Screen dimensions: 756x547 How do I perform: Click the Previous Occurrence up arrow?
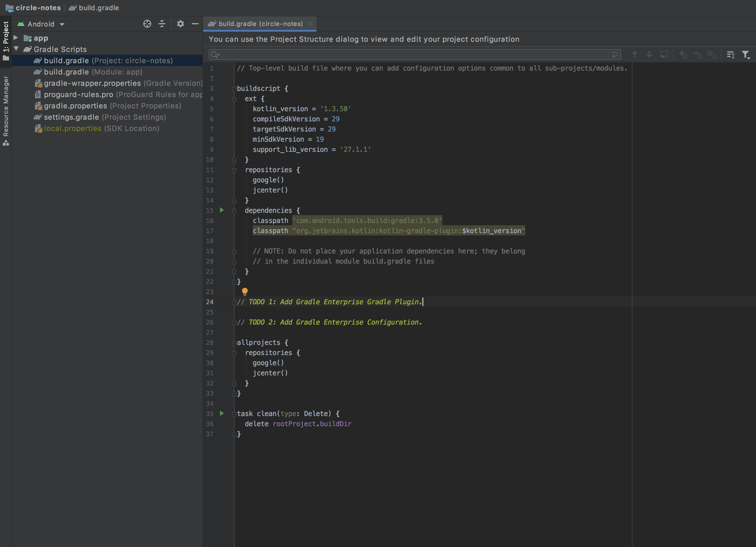(x=635, y=54)
